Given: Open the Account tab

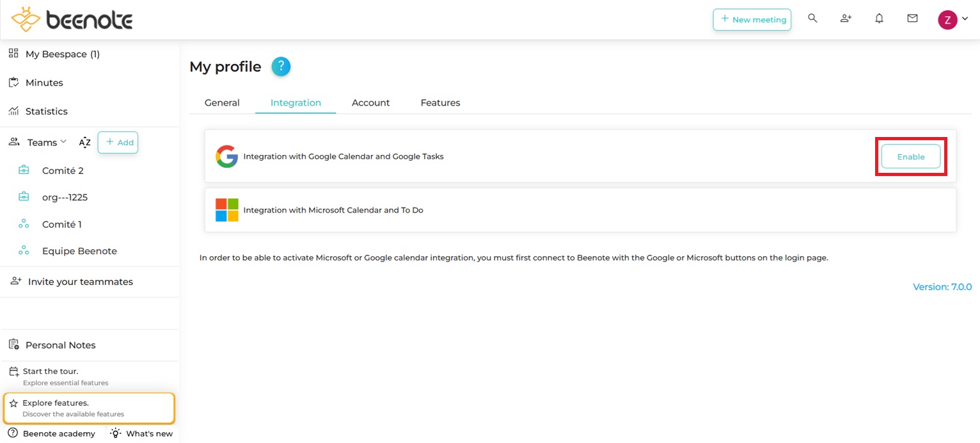Looking at the screenshot, I should (370, 102).
